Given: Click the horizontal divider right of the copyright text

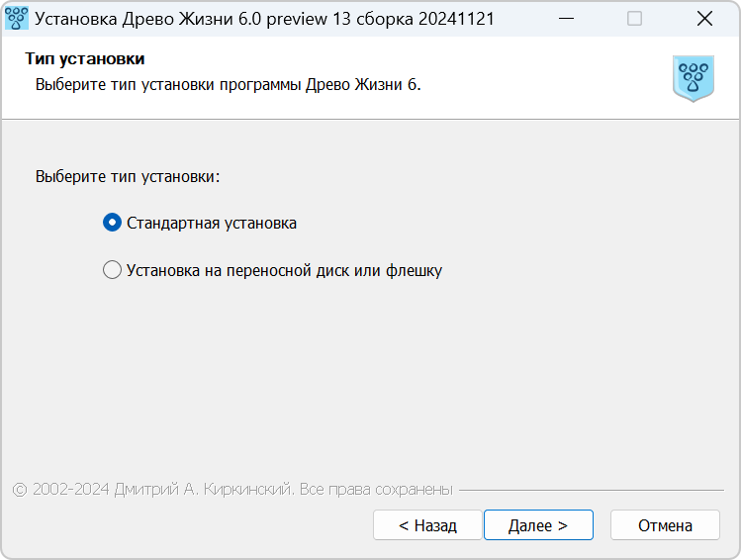Looking at the screenshot, I should 592,490.
